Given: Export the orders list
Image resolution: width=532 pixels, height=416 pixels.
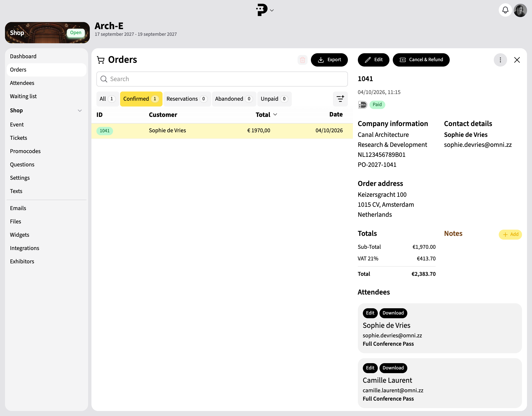Looking at the screenshot, I should pos(329,60).
